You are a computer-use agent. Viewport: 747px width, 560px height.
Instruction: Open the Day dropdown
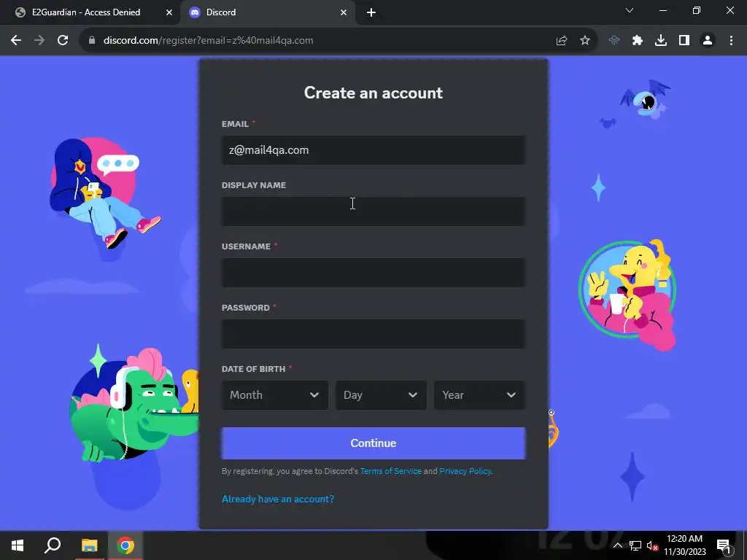[x=381, y=395]
